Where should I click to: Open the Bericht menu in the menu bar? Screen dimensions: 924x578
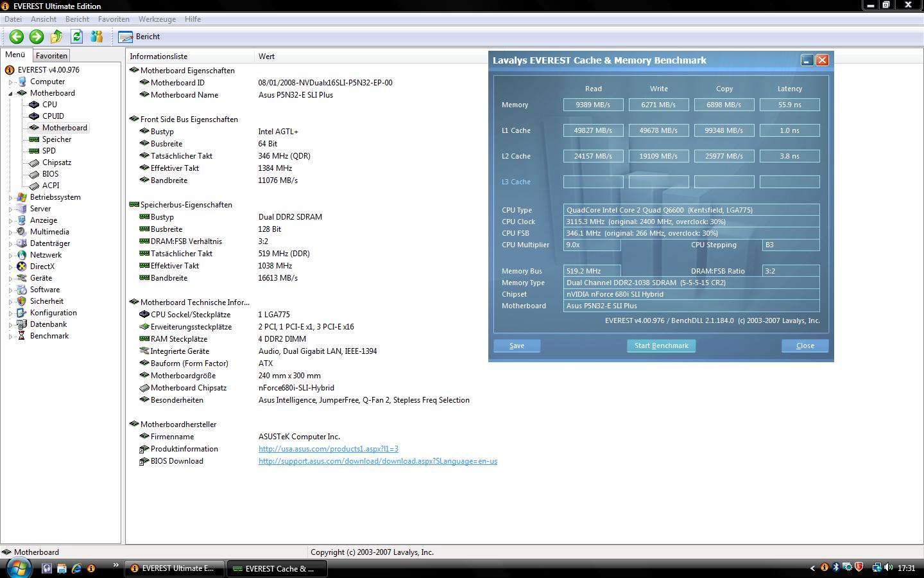click(77, 19)
